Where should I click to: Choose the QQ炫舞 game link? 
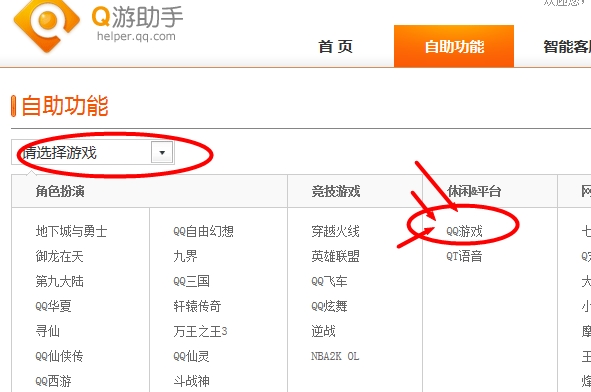pos(329,306)
